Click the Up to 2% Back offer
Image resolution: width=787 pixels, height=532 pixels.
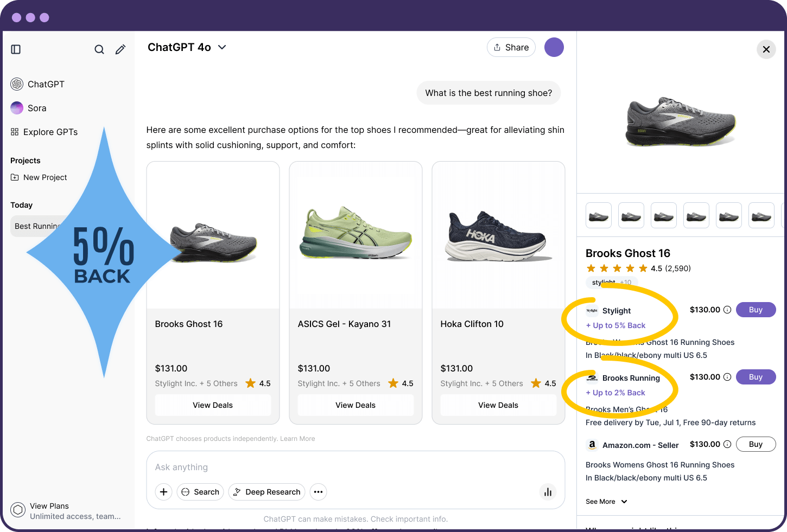(615, 393)
